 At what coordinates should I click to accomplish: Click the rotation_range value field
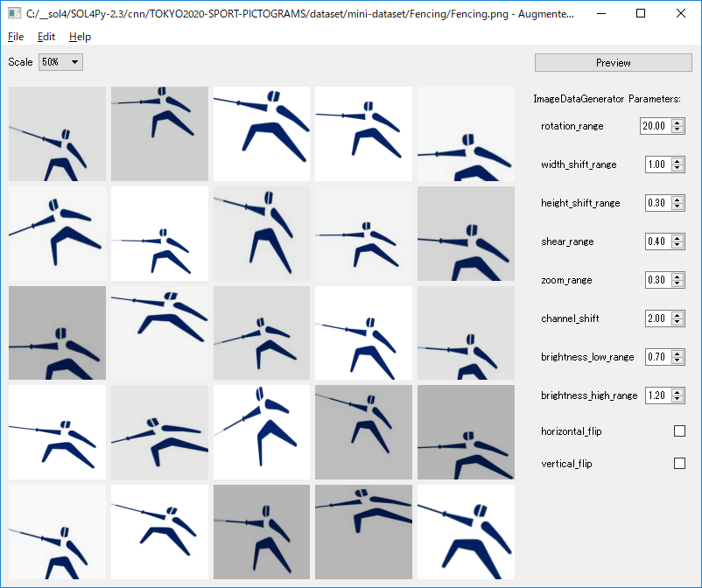point(656,126)
